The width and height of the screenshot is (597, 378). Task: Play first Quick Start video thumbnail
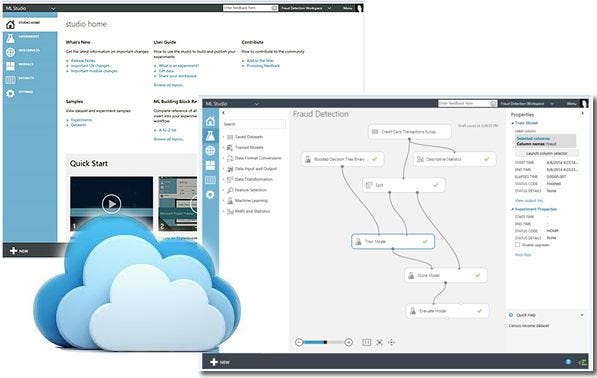[112, 203]
